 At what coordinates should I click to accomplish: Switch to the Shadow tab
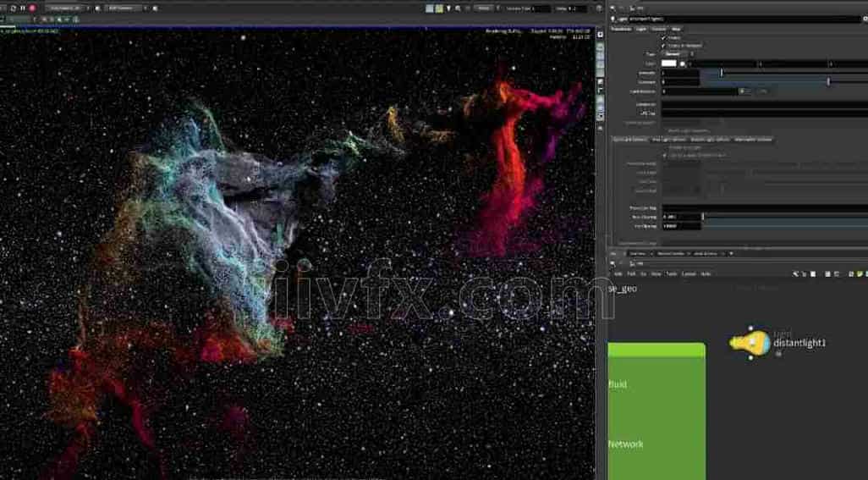point(659,29)
